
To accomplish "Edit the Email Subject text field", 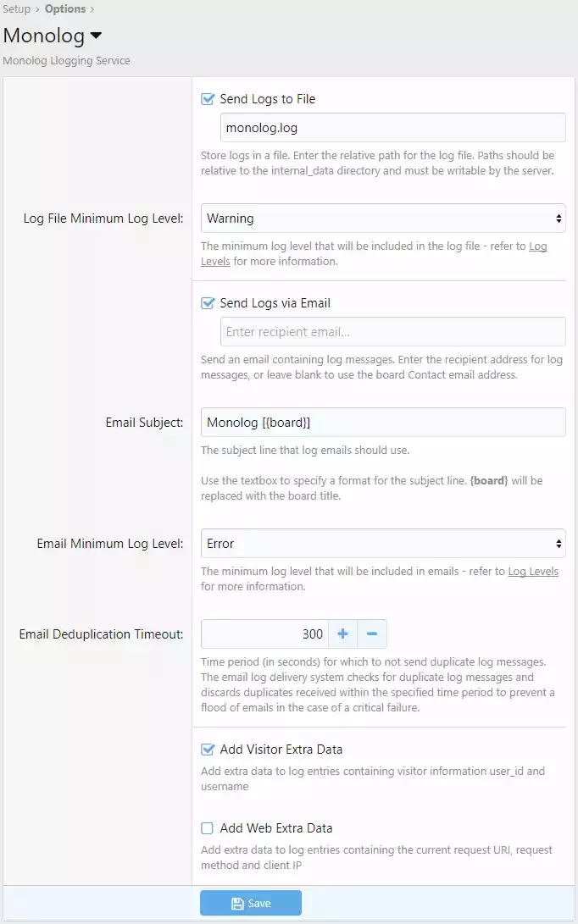I will tap(383, 423).
